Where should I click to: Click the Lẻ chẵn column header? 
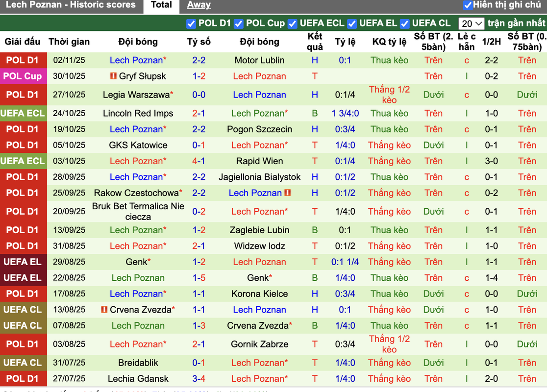click(x=467, y=42)
